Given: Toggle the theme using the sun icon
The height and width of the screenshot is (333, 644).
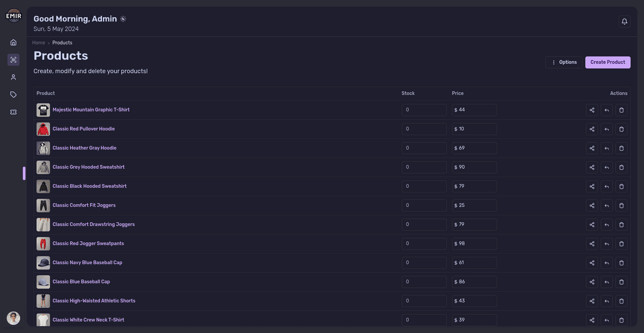Looking at the screenshot, I should pos(122,18).
